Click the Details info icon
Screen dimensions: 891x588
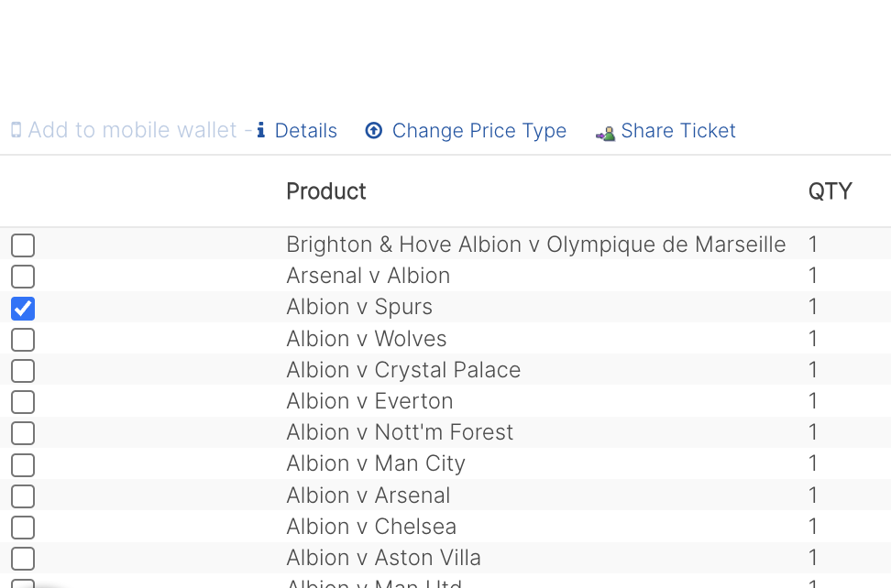pyautogui.click(x=261, y=130)
